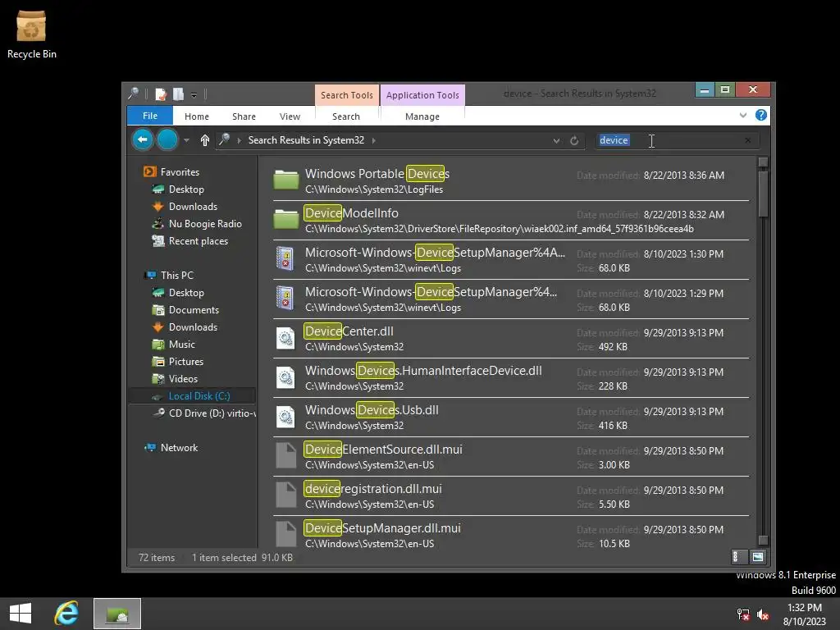Click into the search box containing device
840x630 pixels.
[x=676, y=140]
